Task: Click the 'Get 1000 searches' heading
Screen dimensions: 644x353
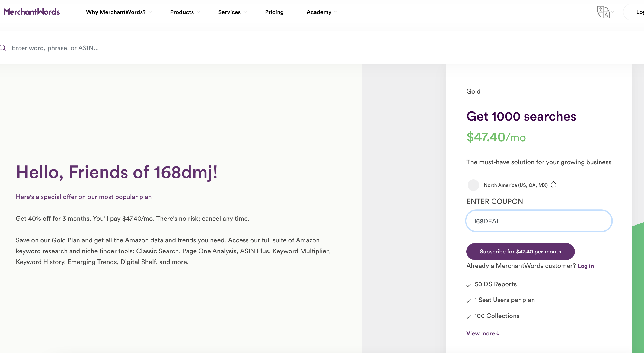Action: pos(521,116)
